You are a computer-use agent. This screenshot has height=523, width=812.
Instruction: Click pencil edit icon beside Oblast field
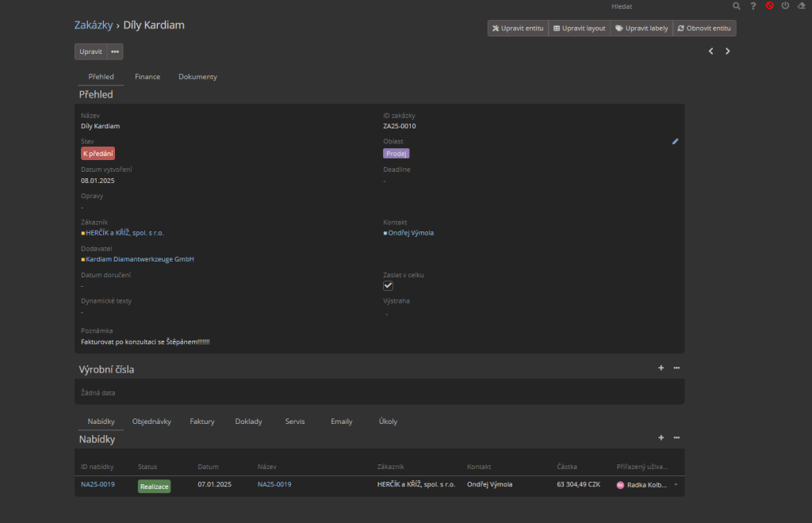coord(676,142)
